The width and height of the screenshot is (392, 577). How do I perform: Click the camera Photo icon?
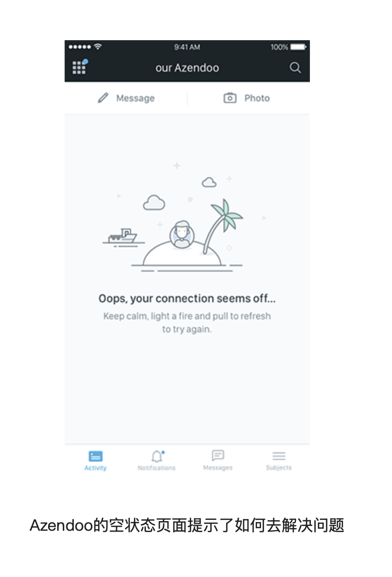[x=230, y=98]
